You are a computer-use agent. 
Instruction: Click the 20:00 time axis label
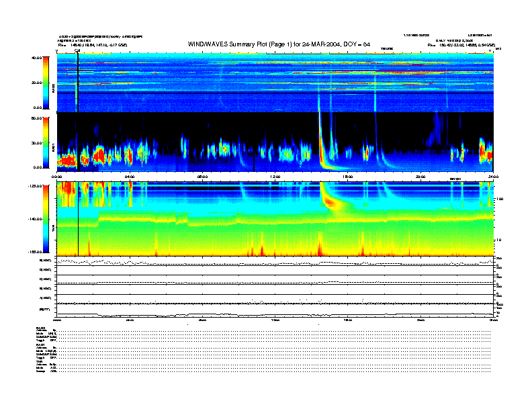click(x=420, y=177)
